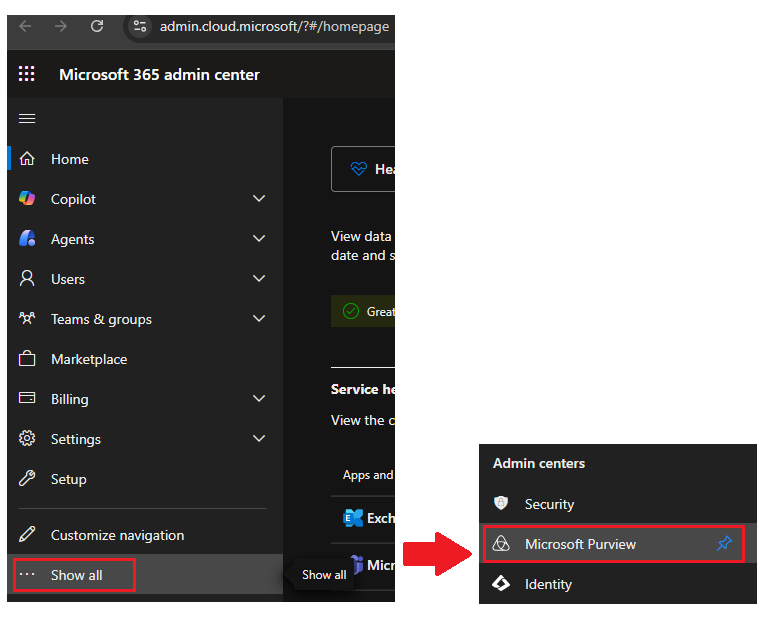Viewport: 771px width, 617px height.
Task: Open site information icon in address bar
Action: click(x=140, y=26)
